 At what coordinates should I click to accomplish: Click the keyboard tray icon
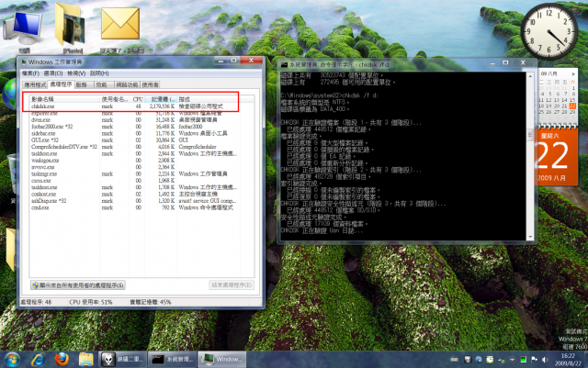[454, 360]
